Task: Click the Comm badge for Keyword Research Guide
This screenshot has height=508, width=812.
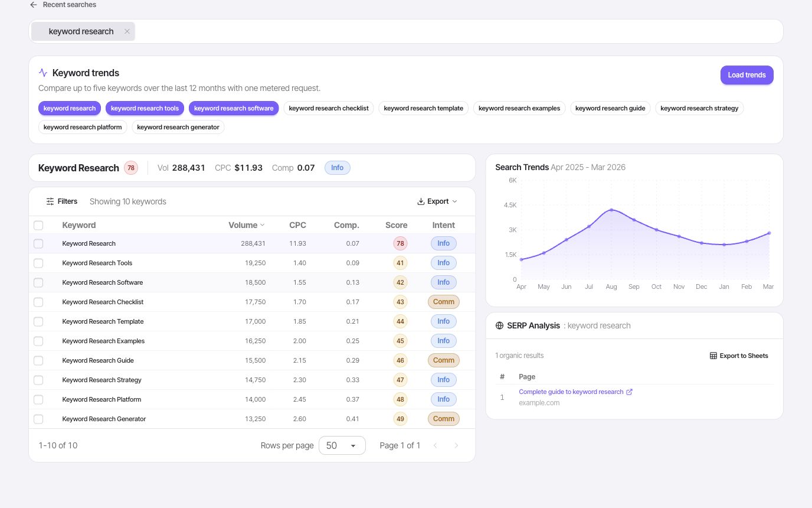Action: 444,360
